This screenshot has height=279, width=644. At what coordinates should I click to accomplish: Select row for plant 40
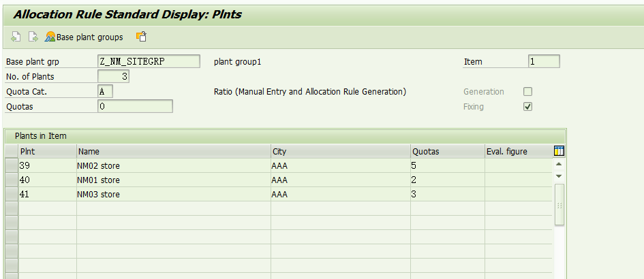click(12, 180)
